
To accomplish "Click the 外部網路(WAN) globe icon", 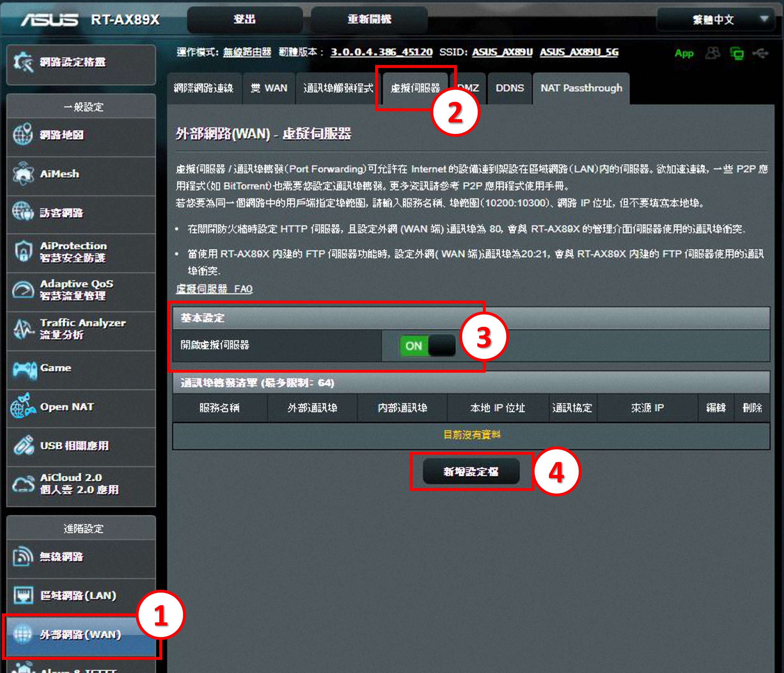I will 23,634.
